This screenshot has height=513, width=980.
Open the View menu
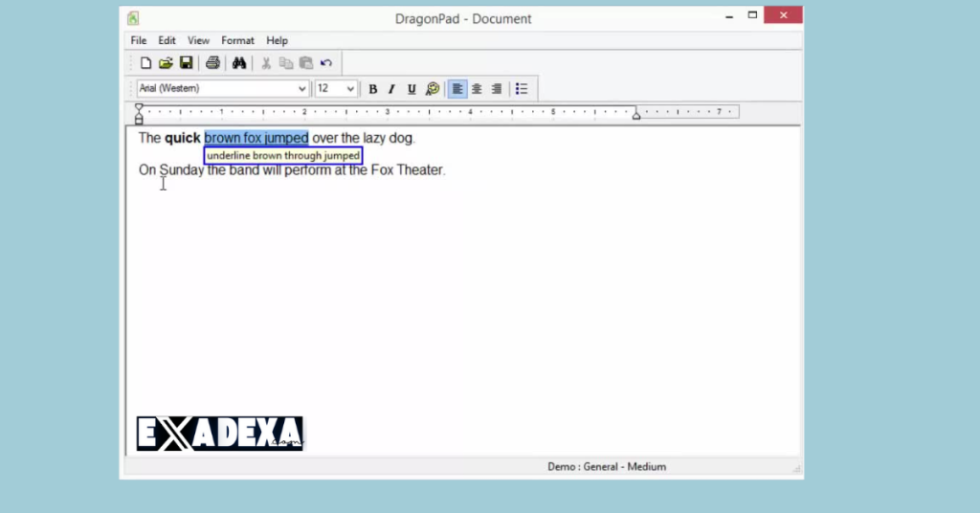click(x=198, y=40)
